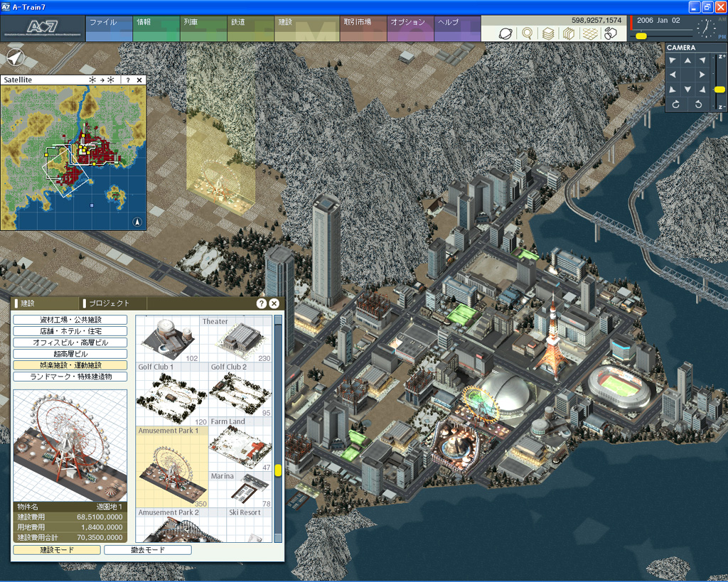Open the 情報 menu

tap(156, 28)
